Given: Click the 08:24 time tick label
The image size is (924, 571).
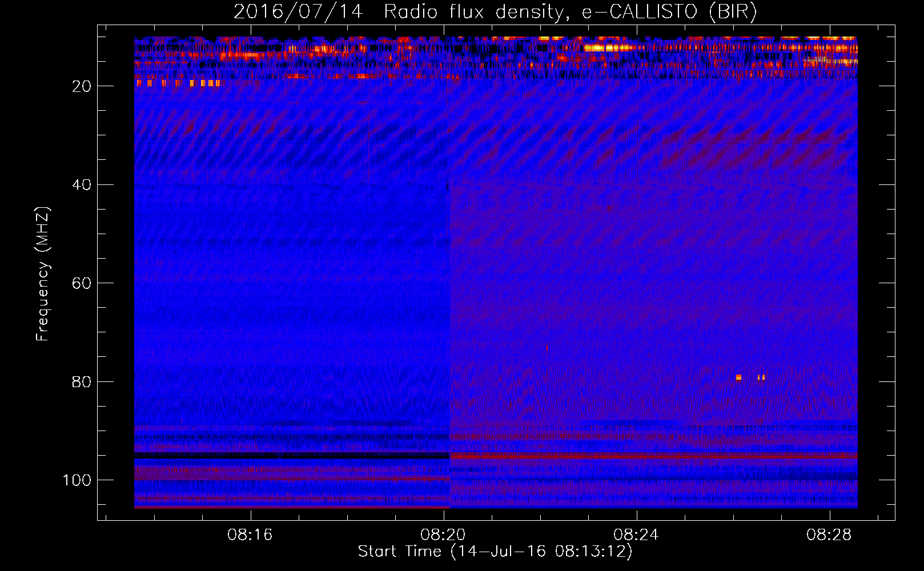Looking at the screenshot, I should [x=636, y=535].
